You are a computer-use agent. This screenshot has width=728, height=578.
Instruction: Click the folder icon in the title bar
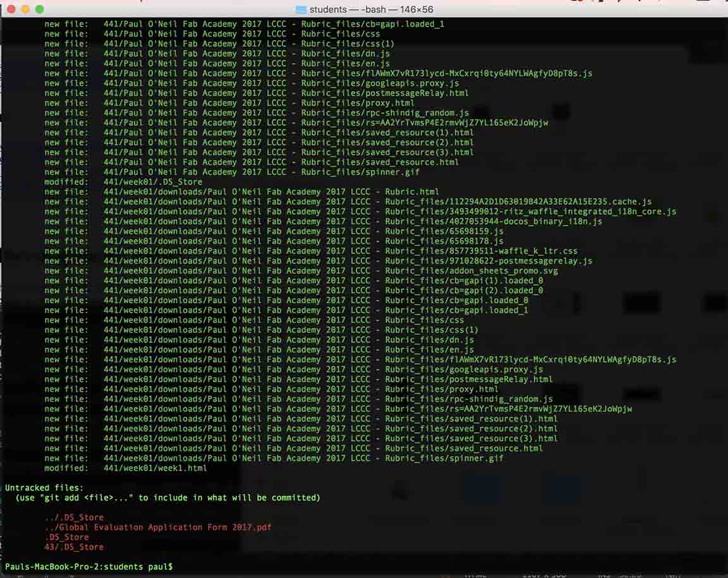(x=301, y=9)
